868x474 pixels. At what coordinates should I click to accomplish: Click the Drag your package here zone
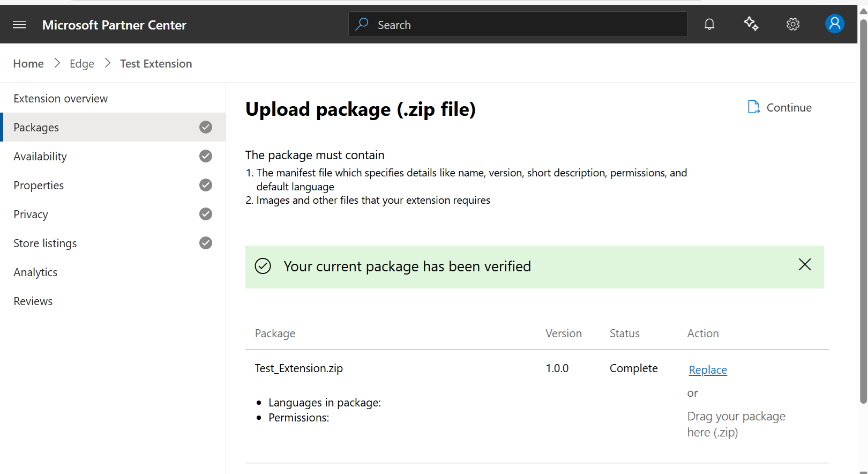(x=736, y=424)
